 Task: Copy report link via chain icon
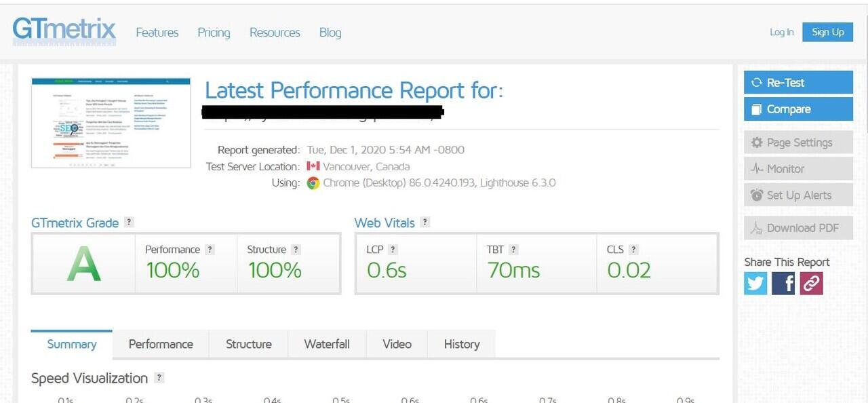(x=811, y=284)
